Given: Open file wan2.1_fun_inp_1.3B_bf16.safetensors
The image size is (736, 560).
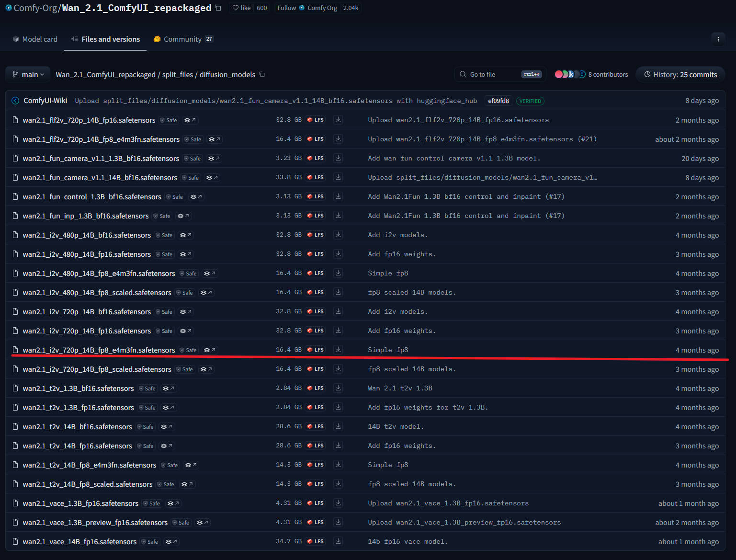Looking at the screenshot, I should (x=86, y=216).
